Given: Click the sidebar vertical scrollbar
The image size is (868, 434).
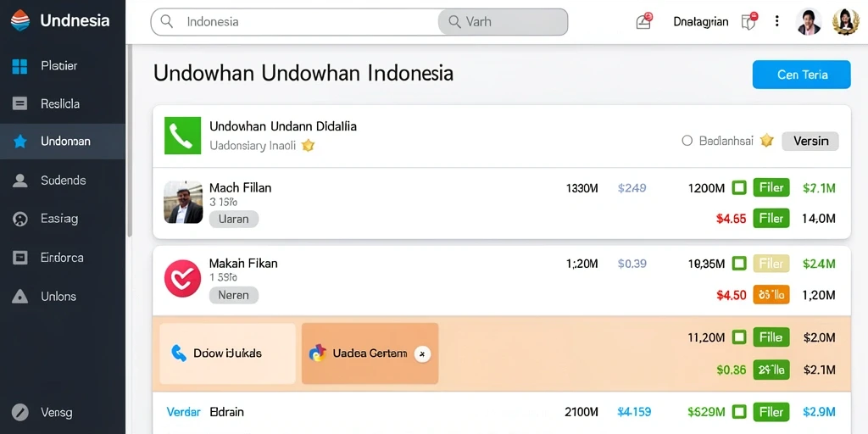Looking at the screenshot, I should [x=130, y=142].
